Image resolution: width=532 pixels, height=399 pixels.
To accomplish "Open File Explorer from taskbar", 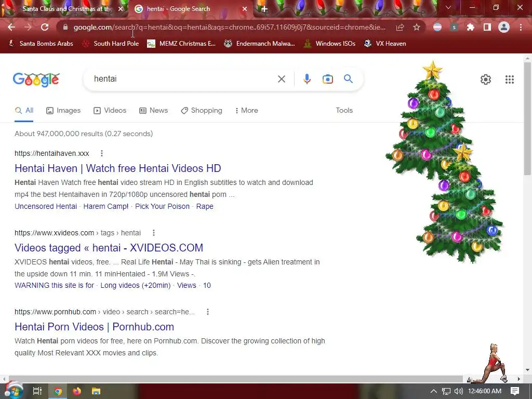I will click(x=96, y=391).
